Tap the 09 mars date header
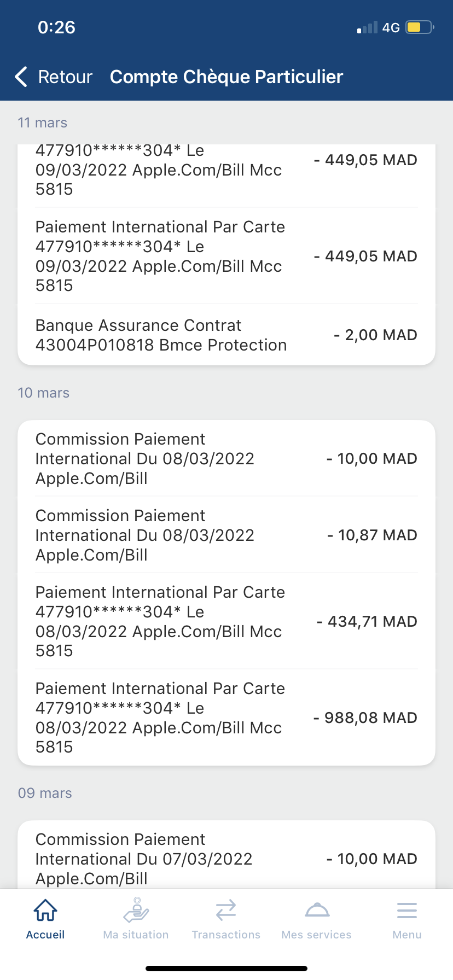Screen dimensions: 453x980 45,793
